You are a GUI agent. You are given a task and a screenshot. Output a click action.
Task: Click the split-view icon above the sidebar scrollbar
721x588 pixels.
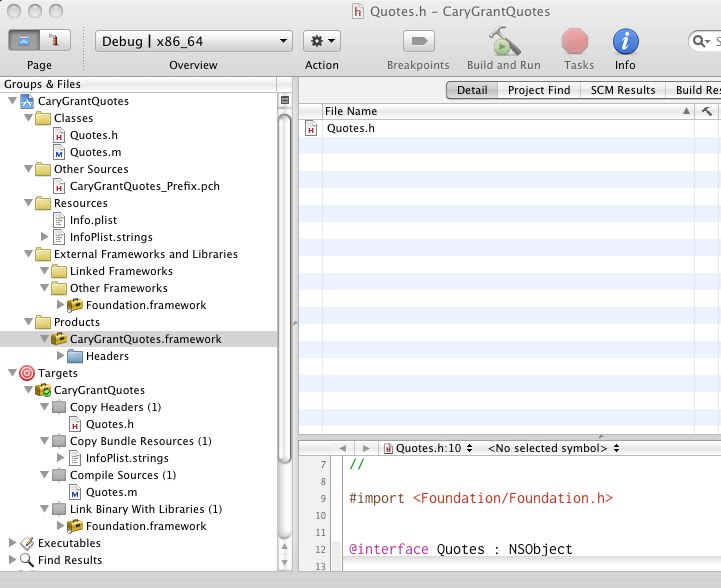[285, 100]
